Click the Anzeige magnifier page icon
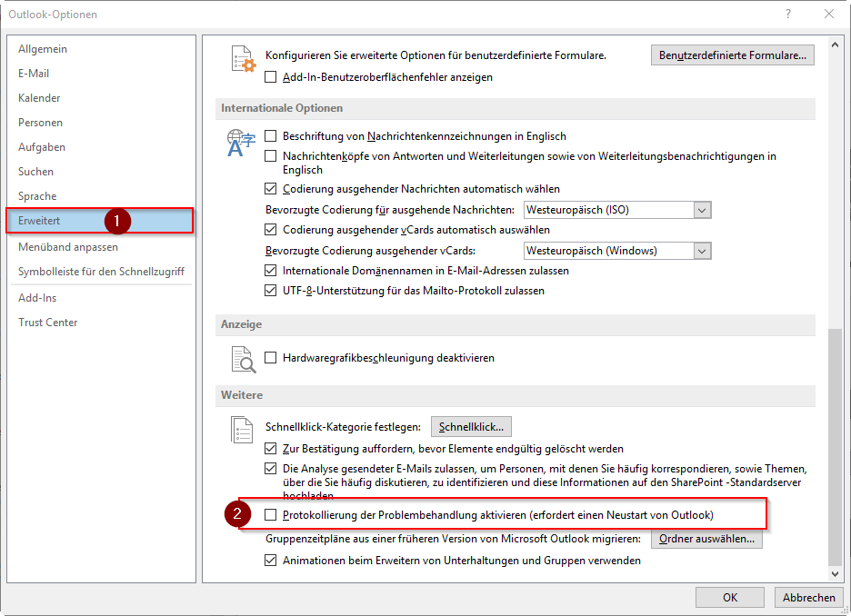The image size is (851, 616). [242, 359]
